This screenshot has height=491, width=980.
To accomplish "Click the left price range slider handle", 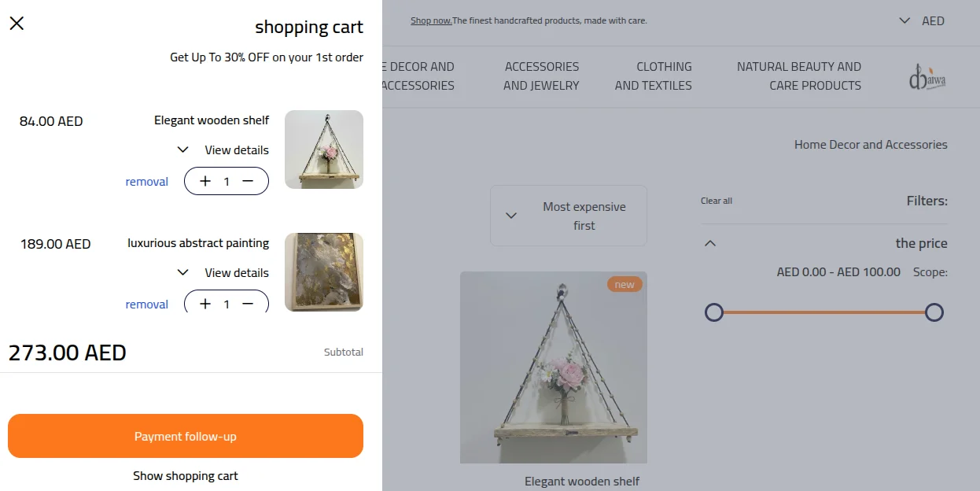I will pos(714,312).
